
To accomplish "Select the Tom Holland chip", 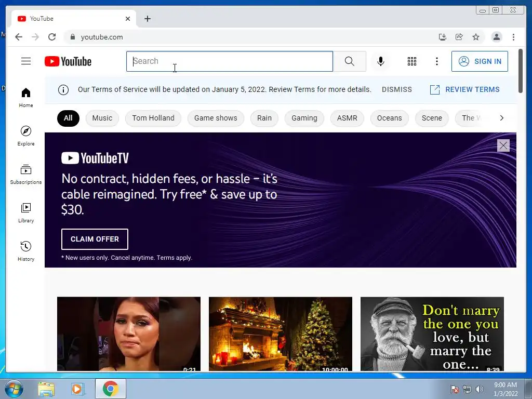I will pyautogui.click(x=153, y=118).
